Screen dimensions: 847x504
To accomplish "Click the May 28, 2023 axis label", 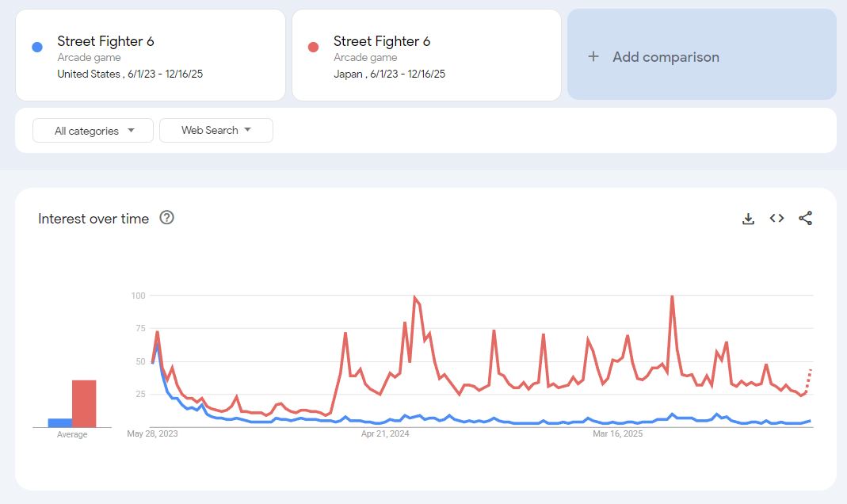I will coord(152,433).
